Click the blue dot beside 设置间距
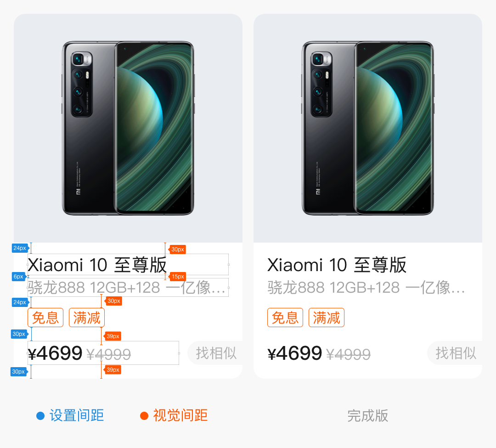Image resolution: width=496 pixels, height=448 pixels. coord(40,416)
